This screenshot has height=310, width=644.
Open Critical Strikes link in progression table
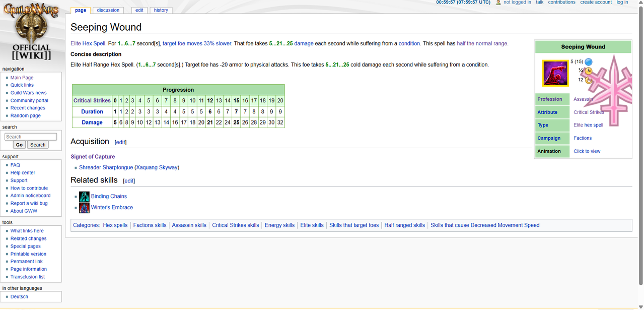[92, 101]
